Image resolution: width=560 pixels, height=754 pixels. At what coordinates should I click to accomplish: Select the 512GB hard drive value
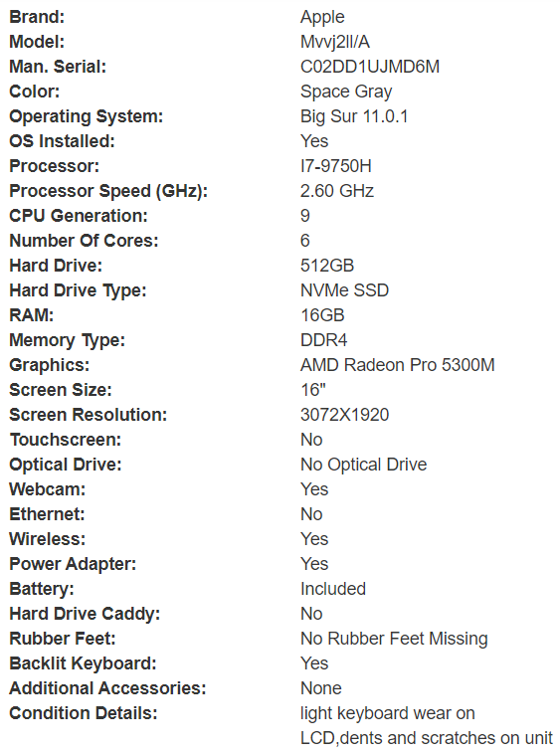[327, 266]
